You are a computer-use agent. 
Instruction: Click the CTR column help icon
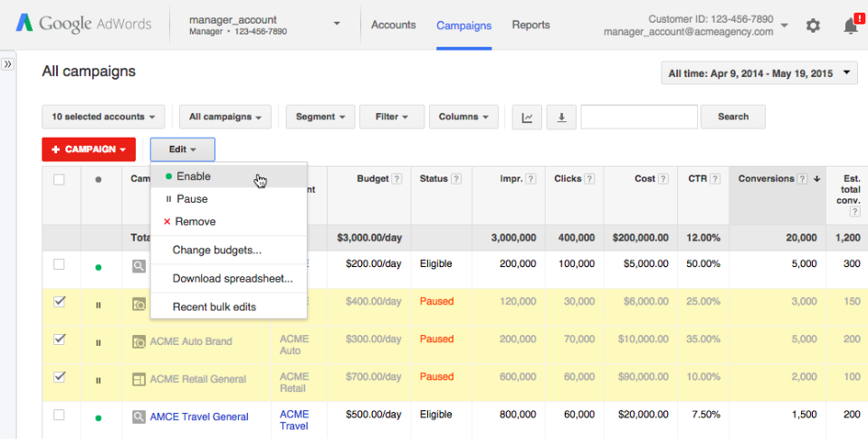coord(715,178)
